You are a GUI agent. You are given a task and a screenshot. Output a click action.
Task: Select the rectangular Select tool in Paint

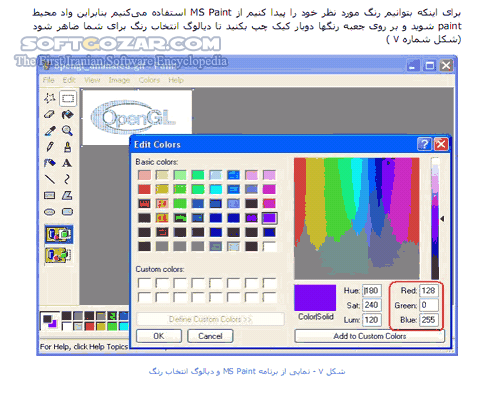[68, 98]
